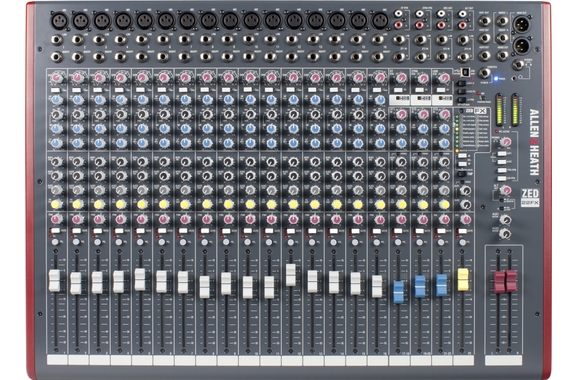This screenshot has width=576, height=380.
Task: Click channel 13 pink pan knob
Action: coord(315,219)
